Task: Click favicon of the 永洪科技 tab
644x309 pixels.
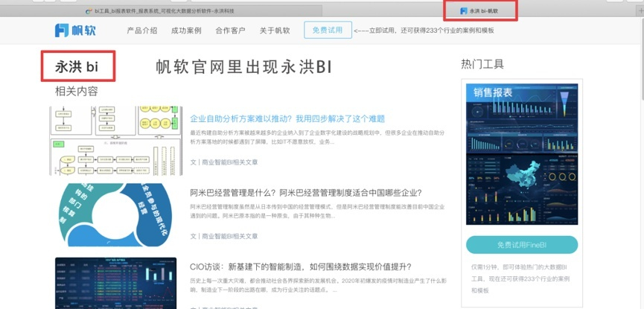Action: 89,11
